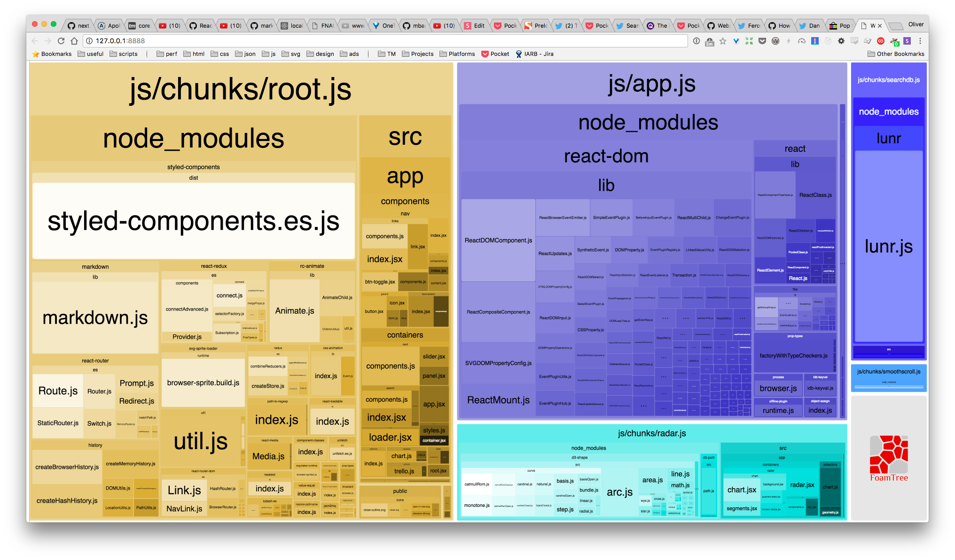Click the home icon
The width and height of the screenshot is (955, 560).
coord(74,41)
